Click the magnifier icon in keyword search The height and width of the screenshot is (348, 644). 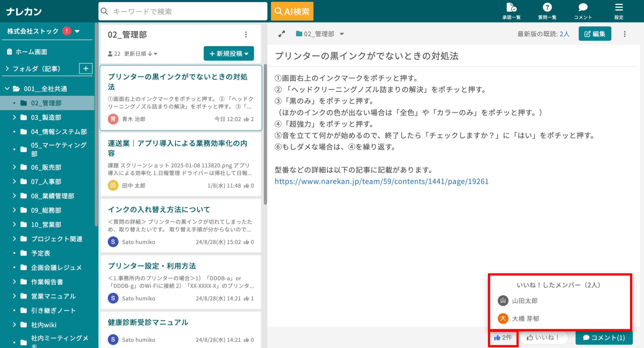tap(104, 11)
